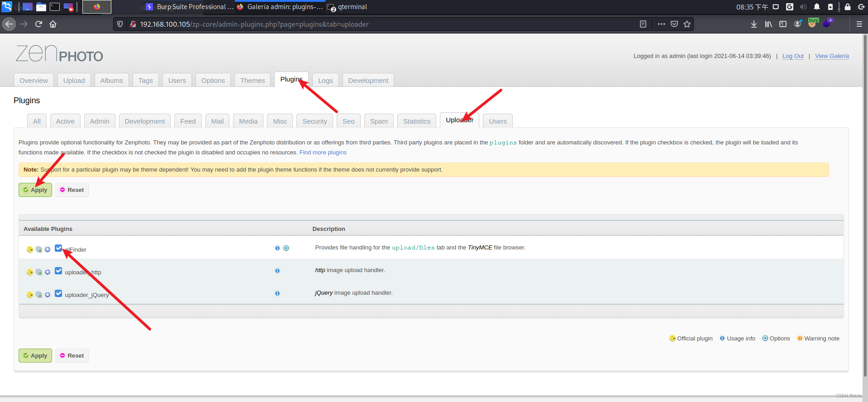The image size is (868, 402).
Task: Show Spam plugins subtab
Action: [x=379, y=121]
